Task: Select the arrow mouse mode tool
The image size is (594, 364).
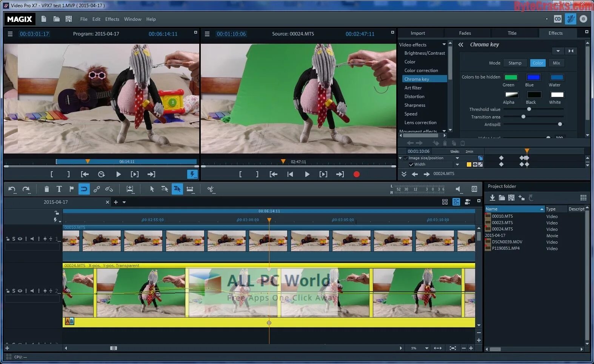Action: pos(152,189)
